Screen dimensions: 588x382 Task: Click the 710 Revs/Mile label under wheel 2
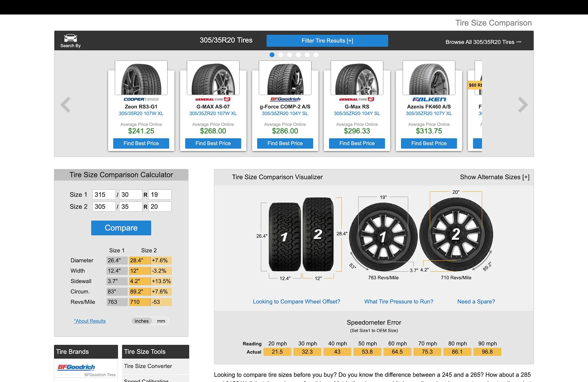(x=456, y=278)
